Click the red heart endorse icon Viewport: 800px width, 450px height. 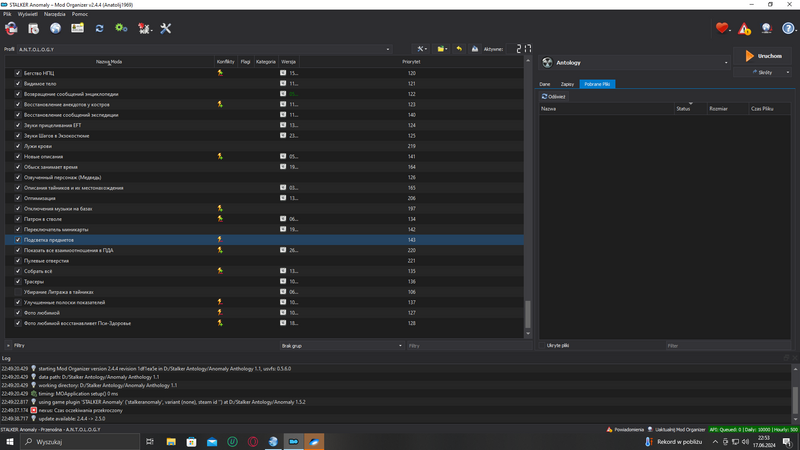722,29
